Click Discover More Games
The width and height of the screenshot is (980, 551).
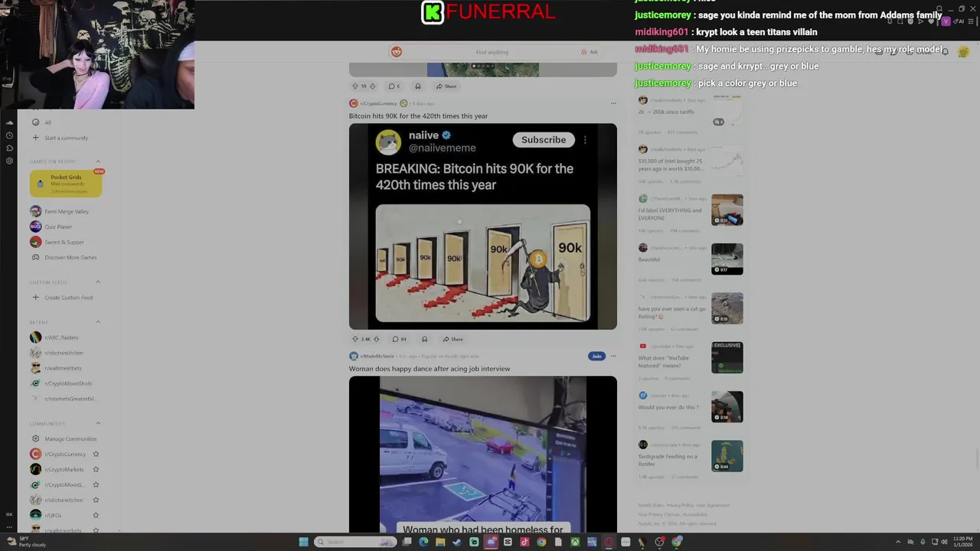coord(64,257)
